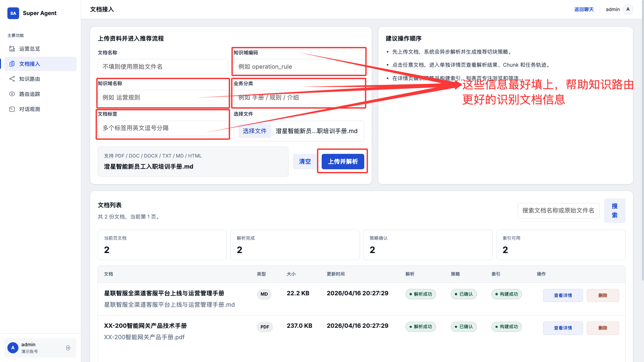Click the 选择文件 file chooser button
644x362 pixels.
coord(255,131)
